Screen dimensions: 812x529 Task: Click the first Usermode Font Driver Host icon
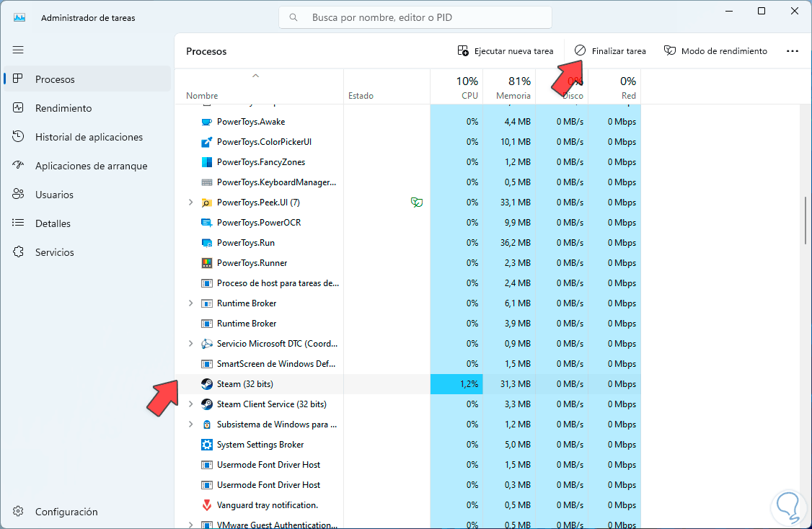pos(207,465)
